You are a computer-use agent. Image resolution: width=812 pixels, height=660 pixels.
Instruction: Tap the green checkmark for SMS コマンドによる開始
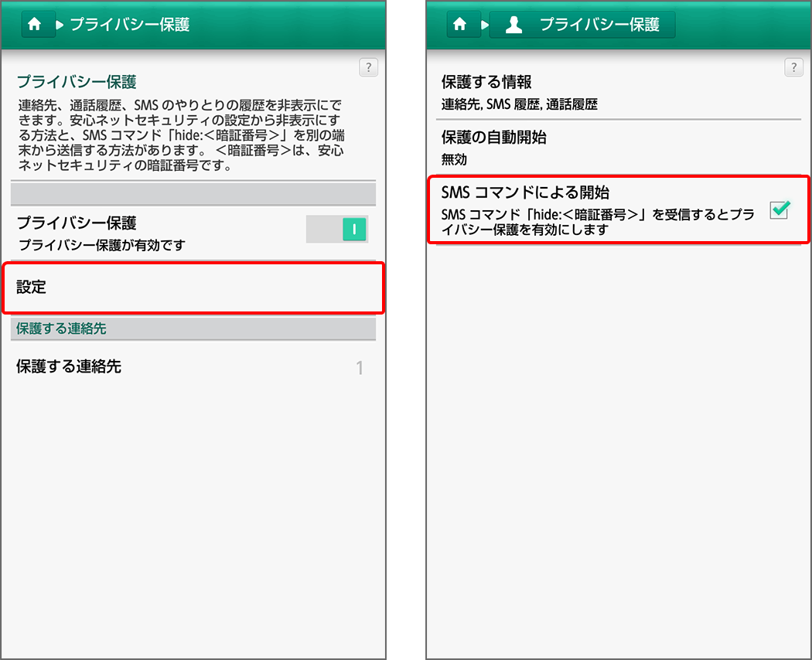coord(779,210)
